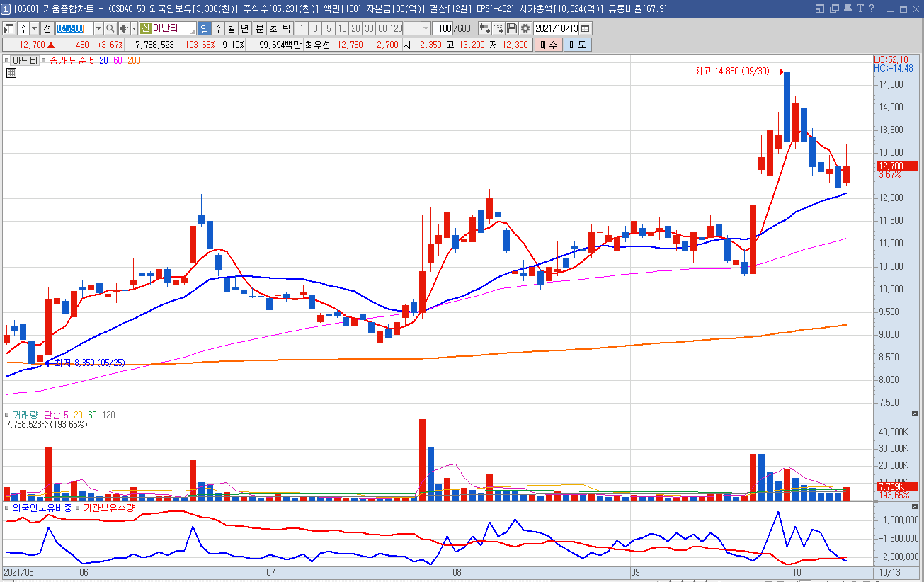
Task: Click the 10/13 date on time axis
Action: 889,572
